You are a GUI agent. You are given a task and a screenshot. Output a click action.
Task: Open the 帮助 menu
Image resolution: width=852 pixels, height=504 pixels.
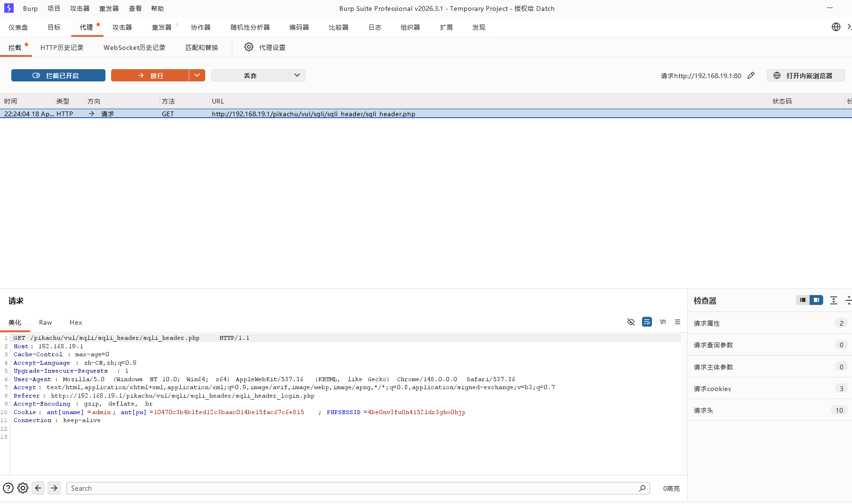[x=157, y=8]
